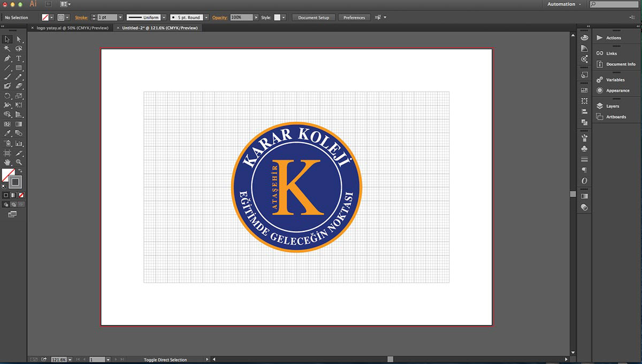Switch to logo yatay.ai document tab
Image resolution: width=642 pixels, height=364 pixels.
(72, 28)
